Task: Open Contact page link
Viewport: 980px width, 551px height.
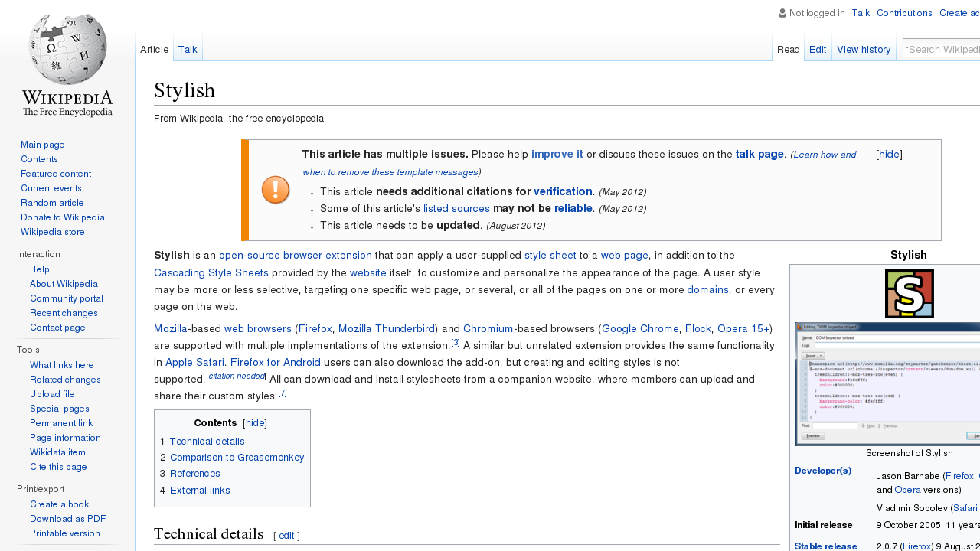Action: click(x=57, y=328)
